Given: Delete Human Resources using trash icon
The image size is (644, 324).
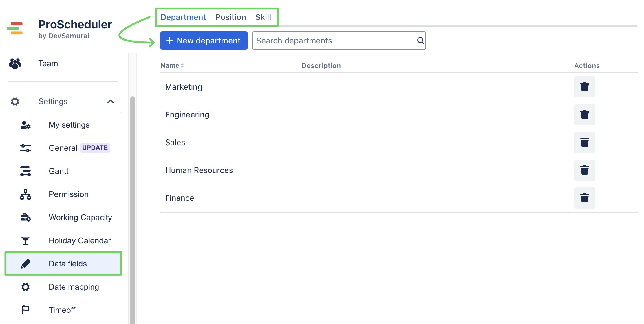Looking at the screenshot, I should point(584,170).
